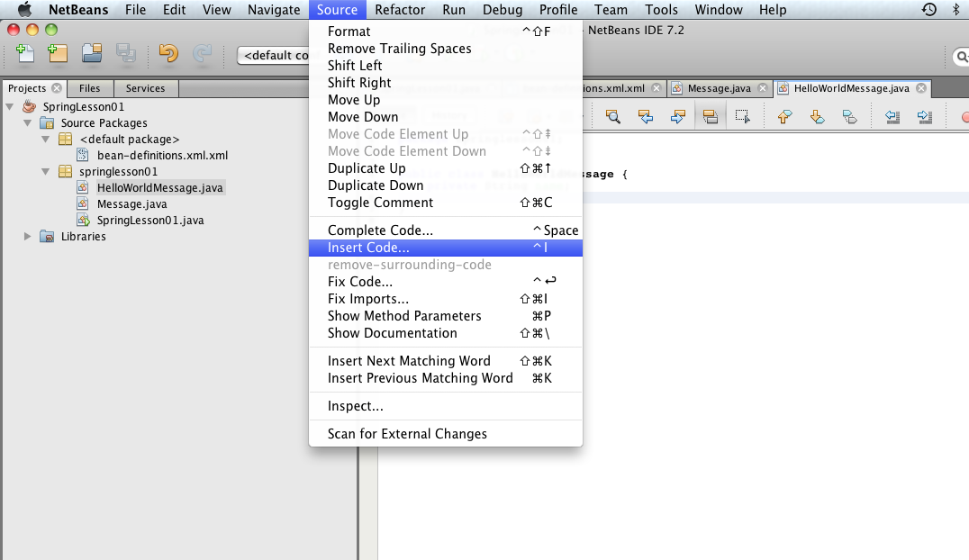Screen dimensions: 969x560
Task: Open the default config dropdown
Action: (273, 55)
